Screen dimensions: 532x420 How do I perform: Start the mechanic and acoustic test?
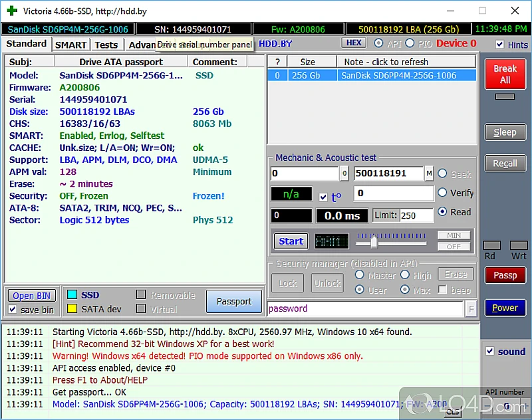point(291,241)
